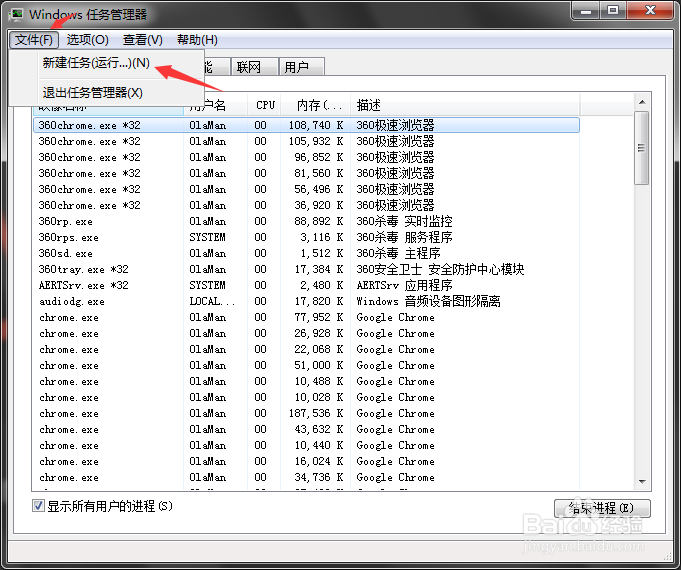Screen dimensions: 681x570
Task: Open the 文件(F) menu
Action: pos(34,40)
